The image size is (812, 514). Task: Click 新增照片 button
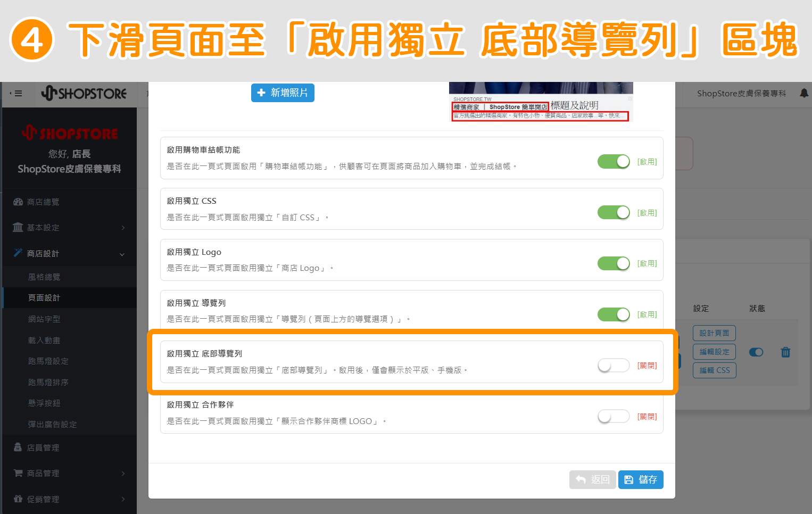tap(283, 93)
